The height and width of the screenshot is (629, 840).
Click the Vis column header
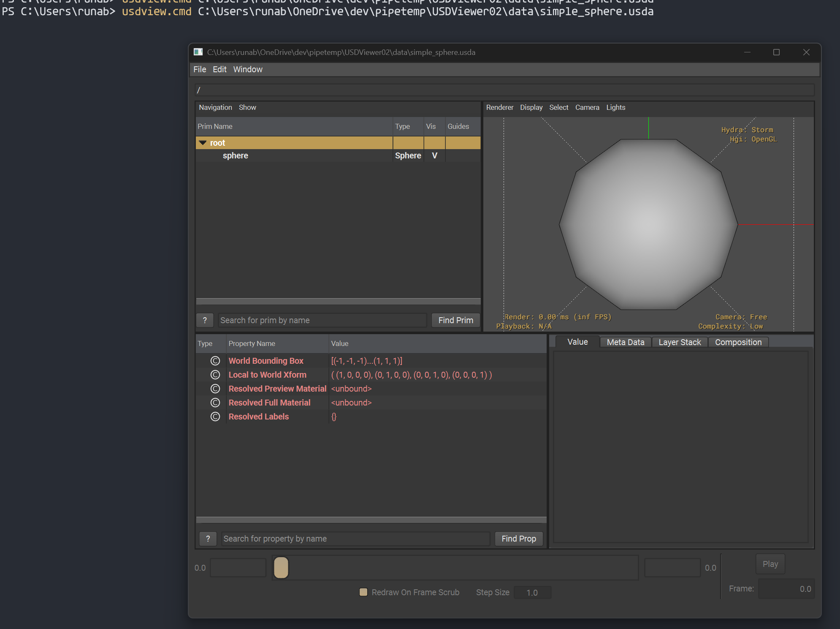[x=434, y=126]
